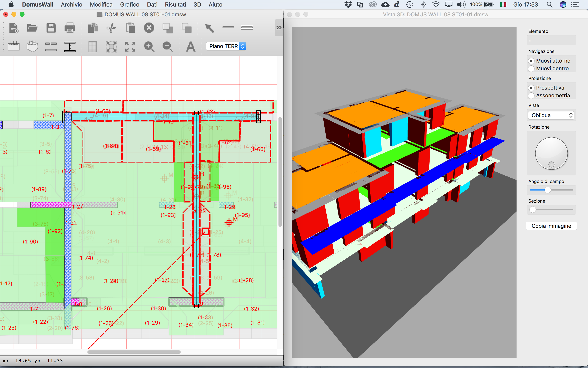Choose the double line wall tool
This screenshot has width=588, height=368.
click(x=247, y=27)
